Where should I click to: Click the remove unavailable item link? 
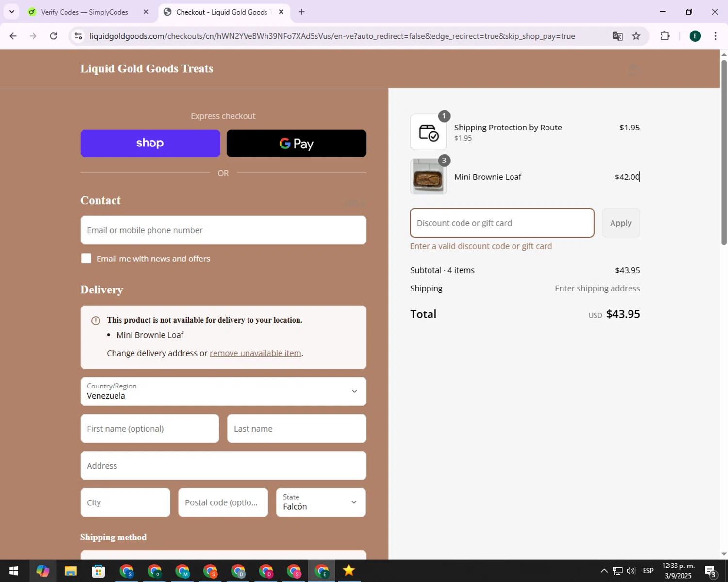pyautogui.click(x=255, y=353)
